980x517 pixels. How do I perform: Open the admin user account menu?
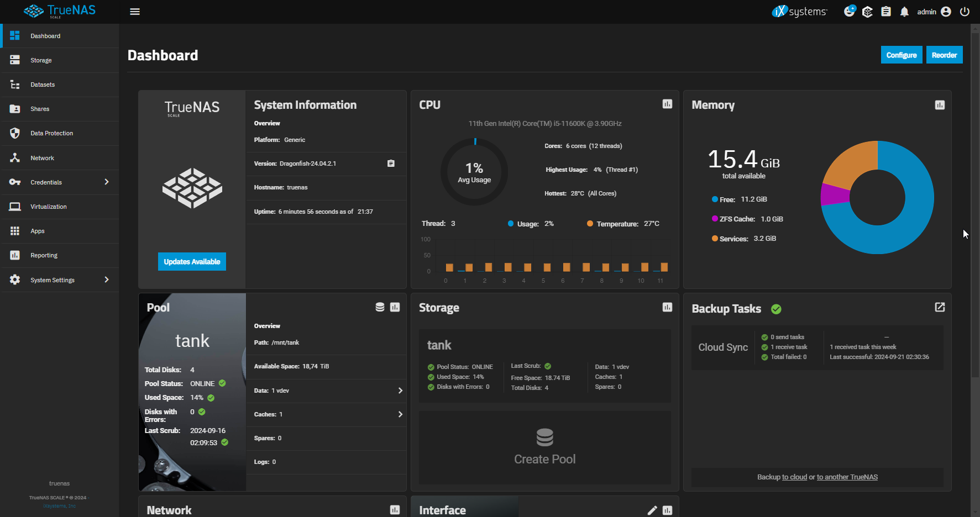click(934, 12)
